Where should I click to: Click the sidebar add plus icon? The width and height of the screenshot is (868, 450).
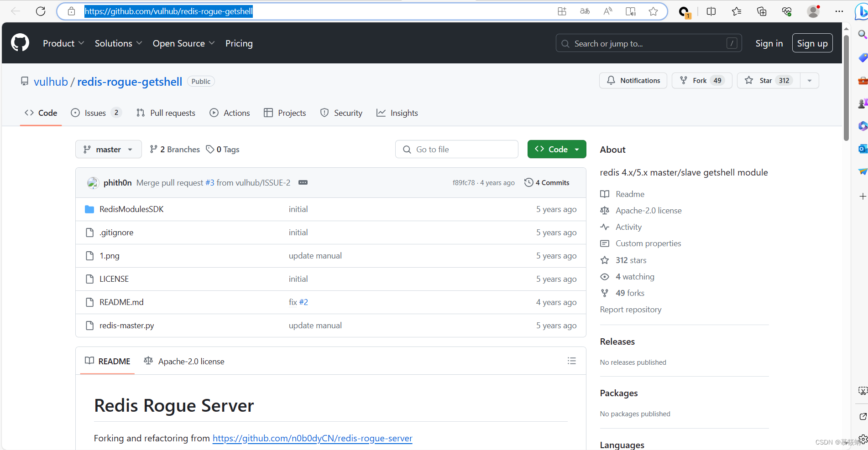[863, 196]
